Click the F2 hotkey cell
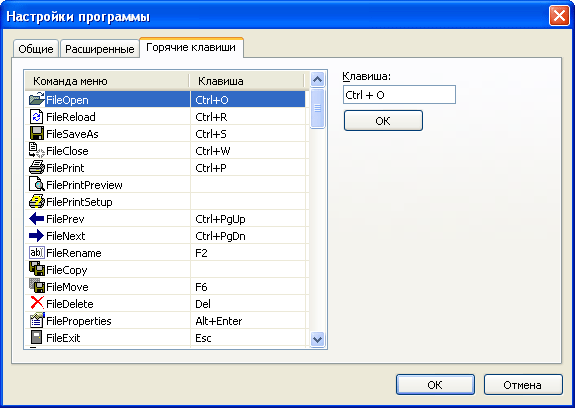 point(248,253)
